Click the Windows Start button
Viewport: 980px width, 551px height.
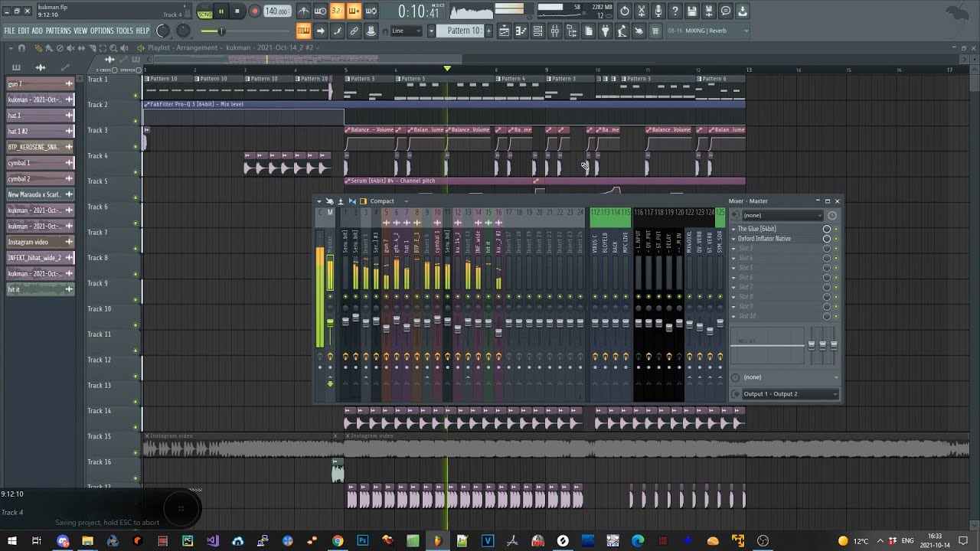click(x=11, y=541)
